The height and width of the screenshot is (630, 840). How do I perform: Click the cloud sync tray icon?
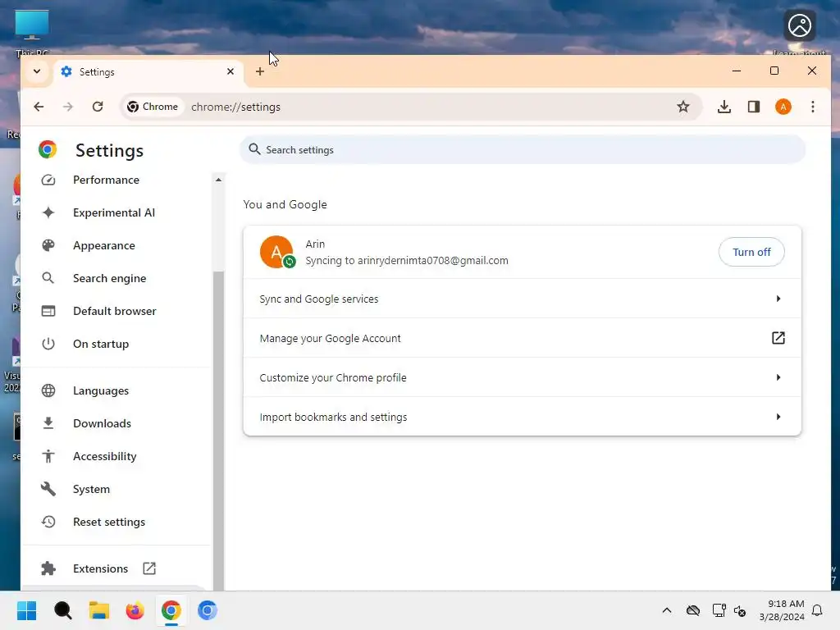(693, 610)
